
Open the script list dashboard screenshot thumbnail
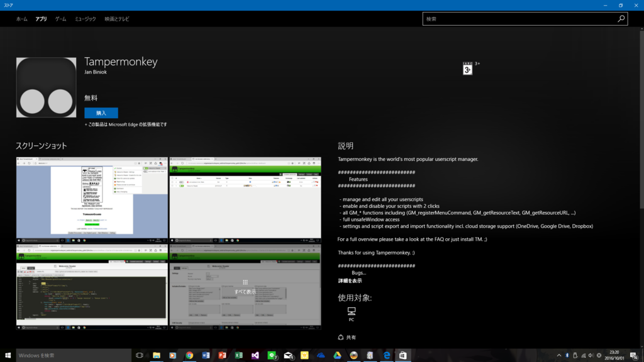pyautogui.click(x=245, y=199)
